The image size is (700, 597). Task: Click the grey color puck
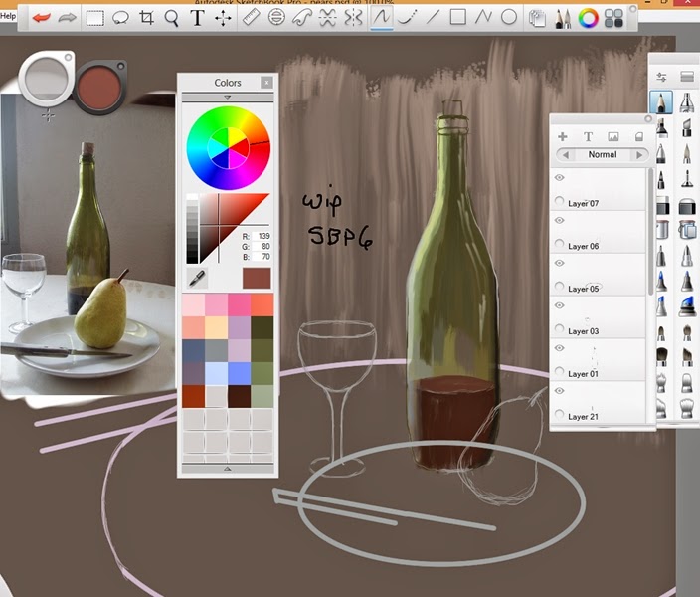click(46, 79)
